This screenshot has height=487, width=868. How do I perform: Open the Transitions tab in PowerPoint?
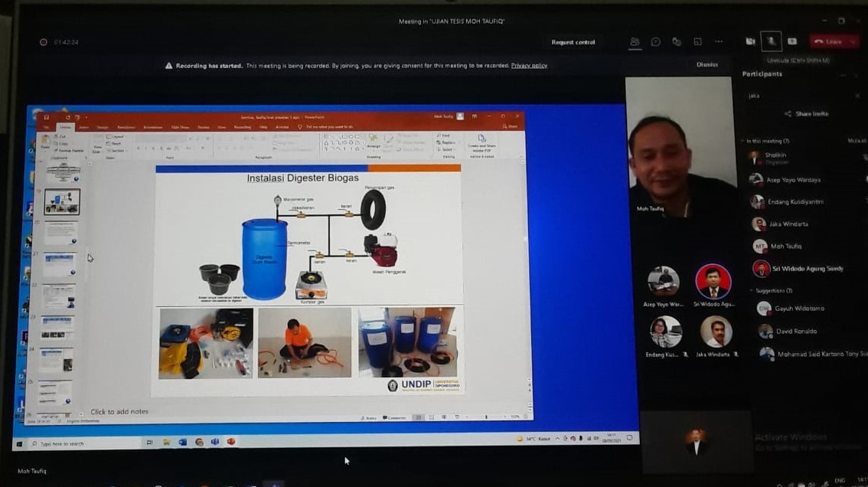pyautogui.click(x=126, y=127)
